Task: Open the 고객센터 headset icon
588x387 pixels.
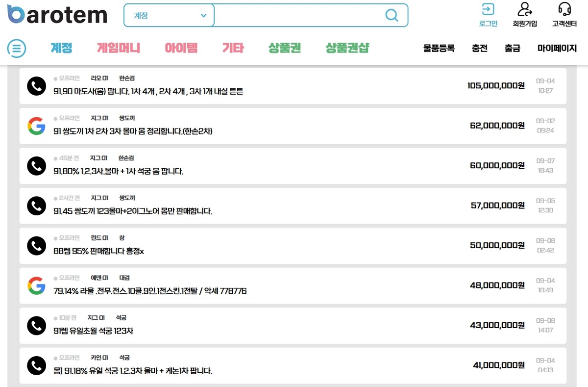Action: click(564, 9)
